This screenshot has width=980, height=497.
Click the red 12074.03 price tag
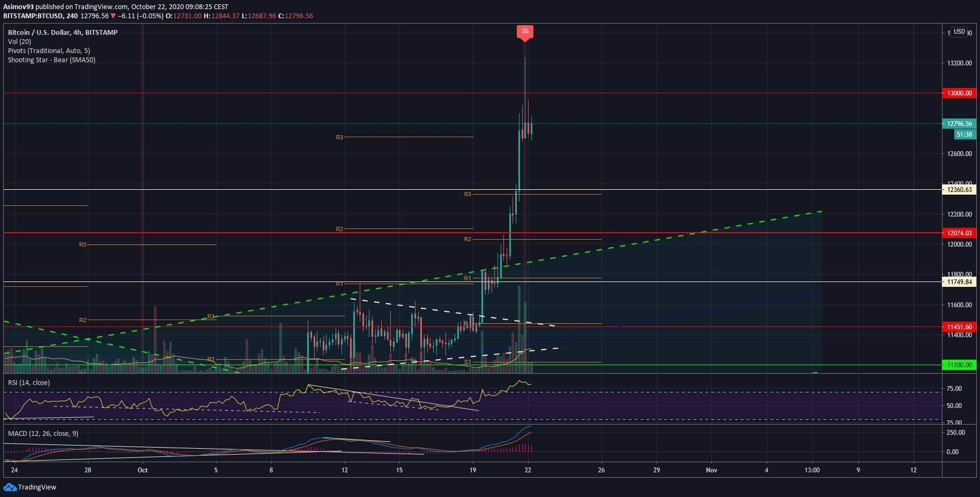(959, 233)
